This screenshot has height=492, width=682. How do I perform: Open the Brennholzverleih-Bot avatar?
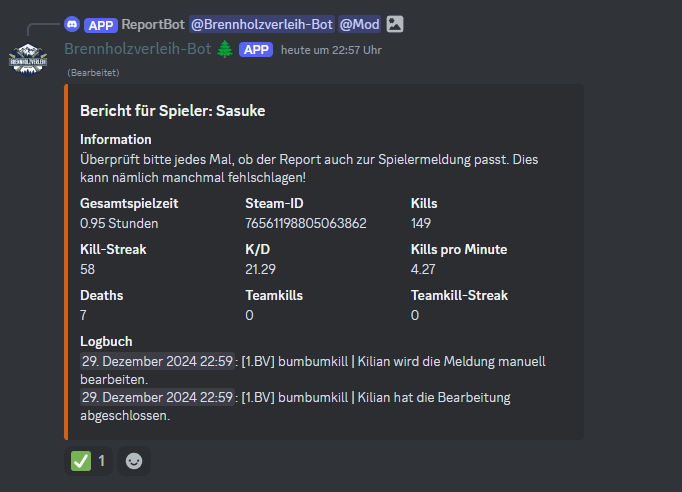pyautogui.click(x=30, y=56)
